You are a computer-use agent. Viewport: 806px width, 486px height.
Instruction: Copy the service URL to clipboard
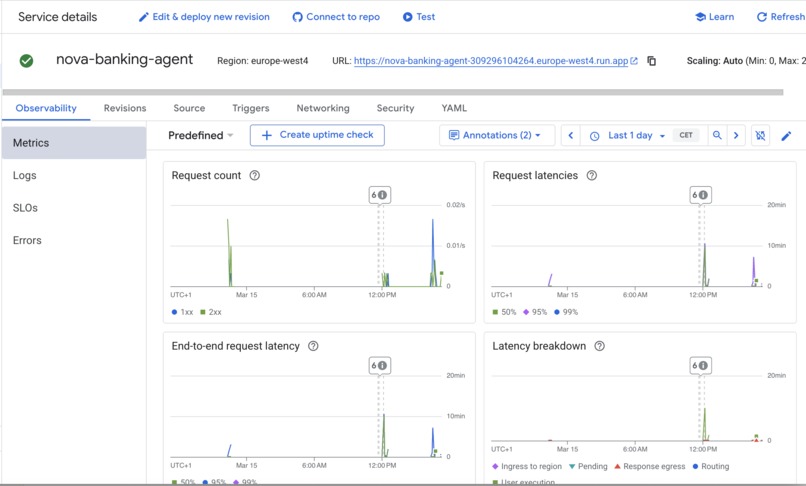tap(651, 61)
